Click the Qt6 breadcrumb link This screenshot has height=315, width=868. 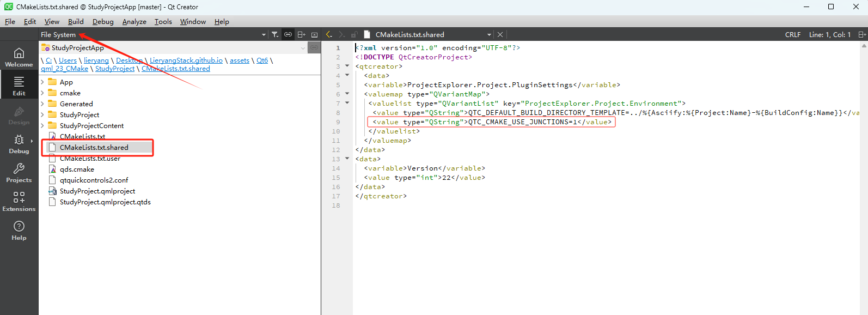click(x=262, y=60)
